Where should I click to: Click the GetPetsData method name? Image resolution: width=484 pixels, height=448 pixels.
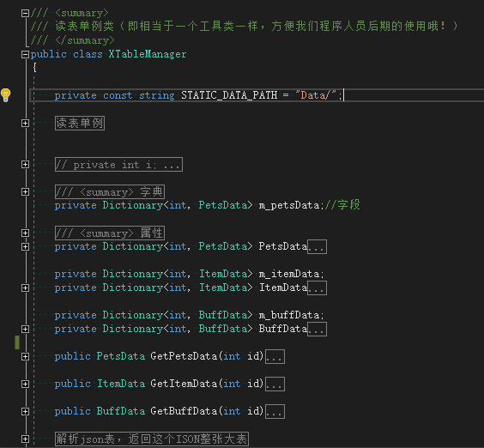coord(184,356)
